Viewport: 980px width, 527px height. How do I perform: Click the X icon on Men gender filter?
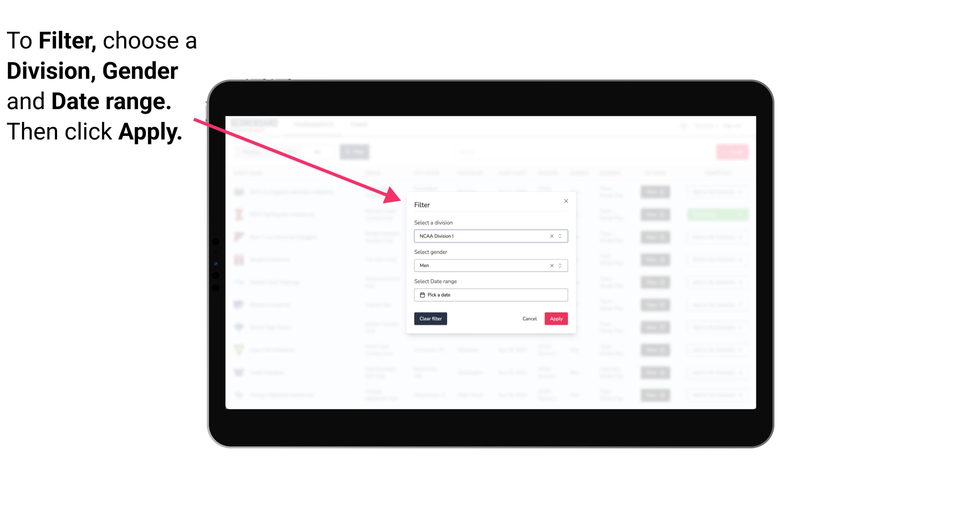click(551, 265)
